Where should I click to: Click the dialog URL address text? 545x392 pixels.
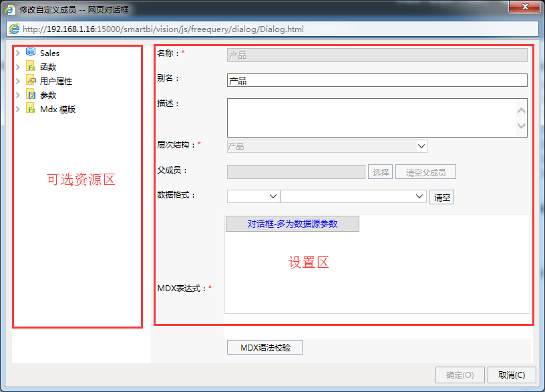click(x=163, y=29)
